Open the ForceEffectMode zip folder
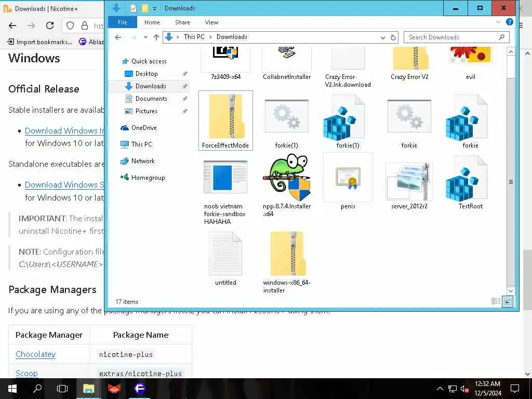The height and width of the screenshot is (399, 532). 225,121
